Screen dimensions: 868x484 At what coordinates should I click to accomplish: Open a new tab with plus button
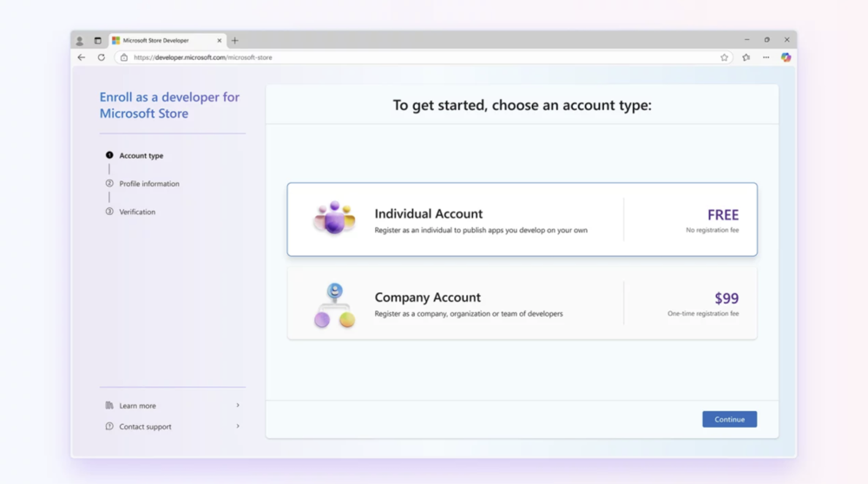point(234,41)
